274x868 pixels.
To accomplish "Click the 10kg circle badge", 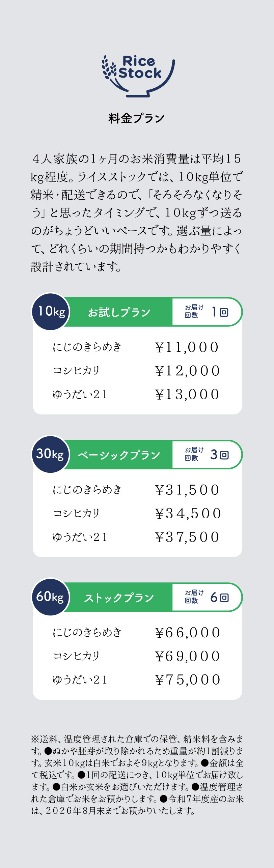I will [51, 311].
